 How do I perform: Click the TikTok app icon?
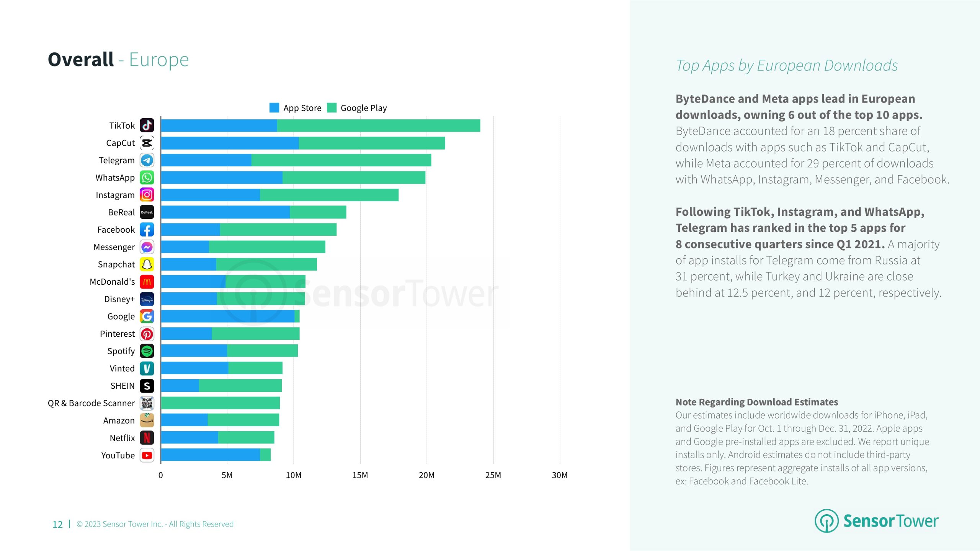(x=147, y=126)
